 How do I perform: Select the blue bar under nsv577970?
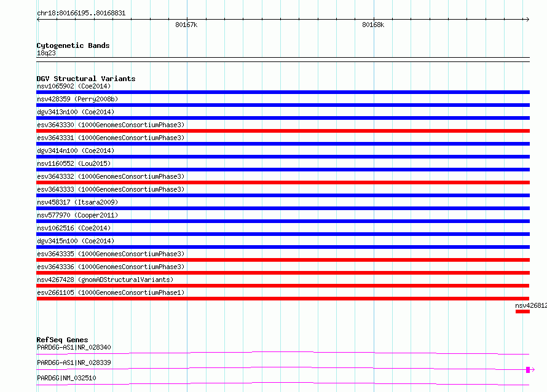pyautogui.click(x=283, y=221)
